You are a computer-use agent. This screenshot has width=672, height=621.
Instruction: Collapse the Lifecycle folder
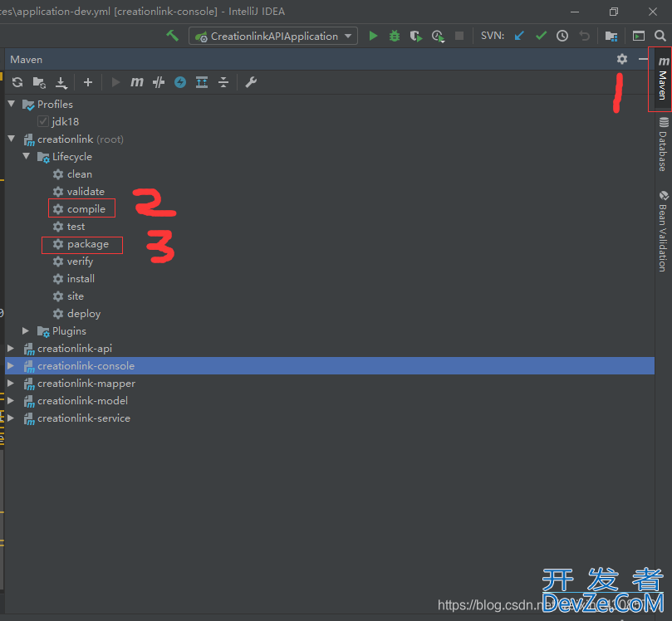pos(27,156)
